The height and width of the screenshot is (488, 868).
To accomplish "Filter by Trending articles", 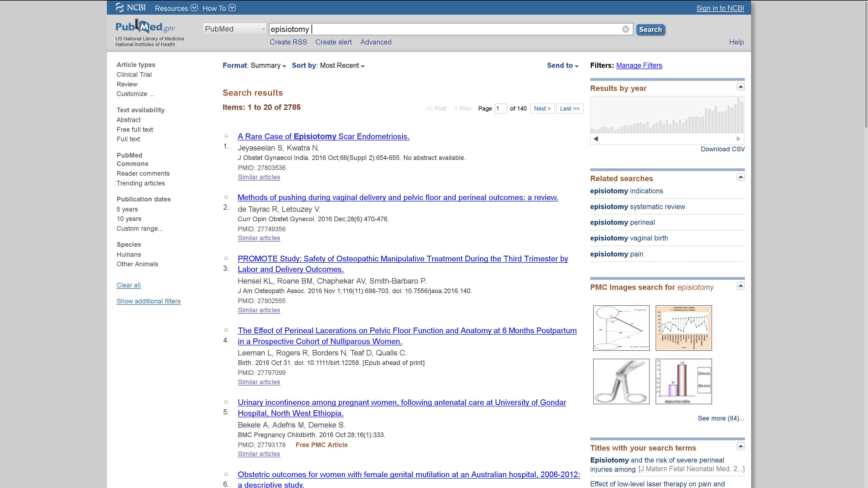I will [141, 183].
